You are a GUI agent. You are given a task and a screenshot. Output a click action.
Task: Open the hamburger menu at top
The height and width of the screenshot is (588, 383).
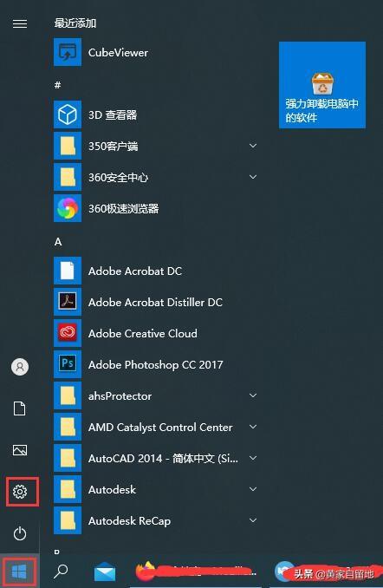(x=20, y=24)
